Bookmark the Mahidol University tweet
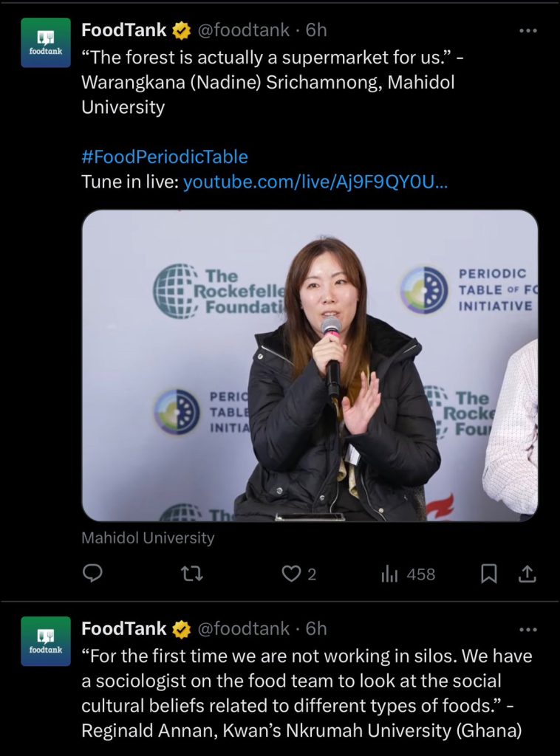This screenshot has height=756, width=560. [489, 574]
